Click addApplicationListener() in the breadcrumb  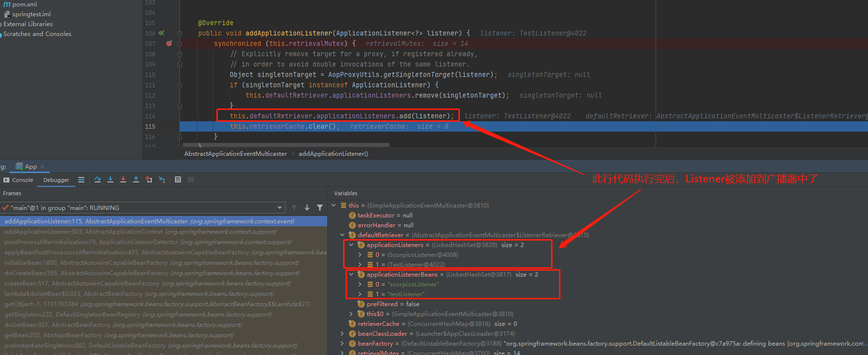[x=333, y=154]
